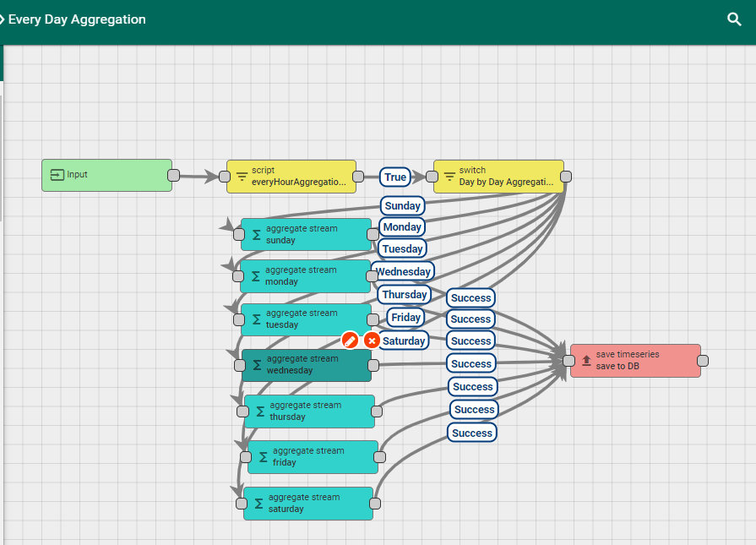Click the aggregate stream friday node

click(313, 457)
